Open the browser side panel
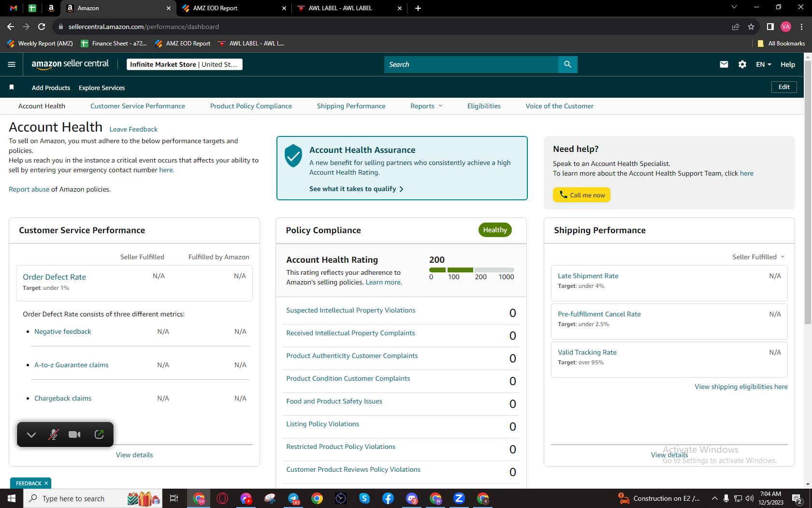This screenshot has height=508, width=812. coord(770,27)
